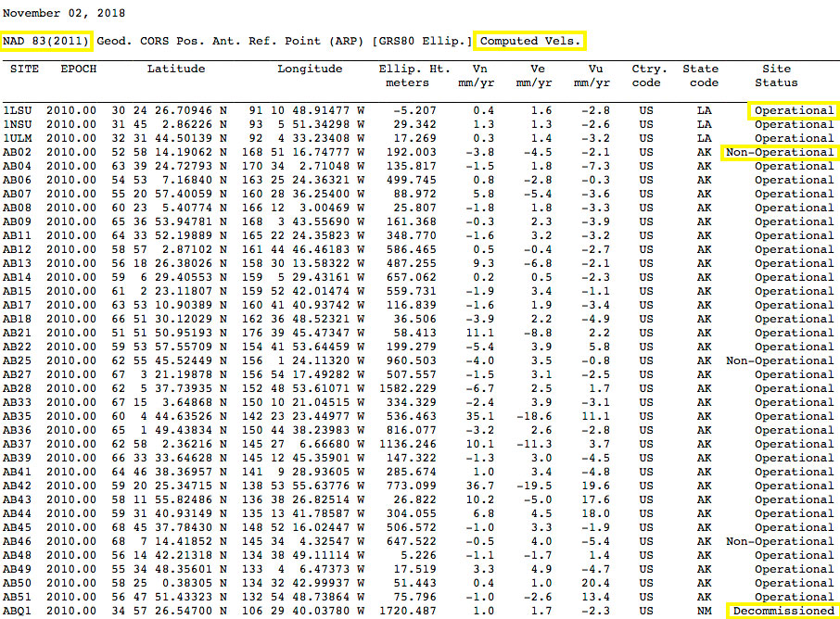
Task: Click the highlighted Computed Vels. label
Action: point(530,41)
